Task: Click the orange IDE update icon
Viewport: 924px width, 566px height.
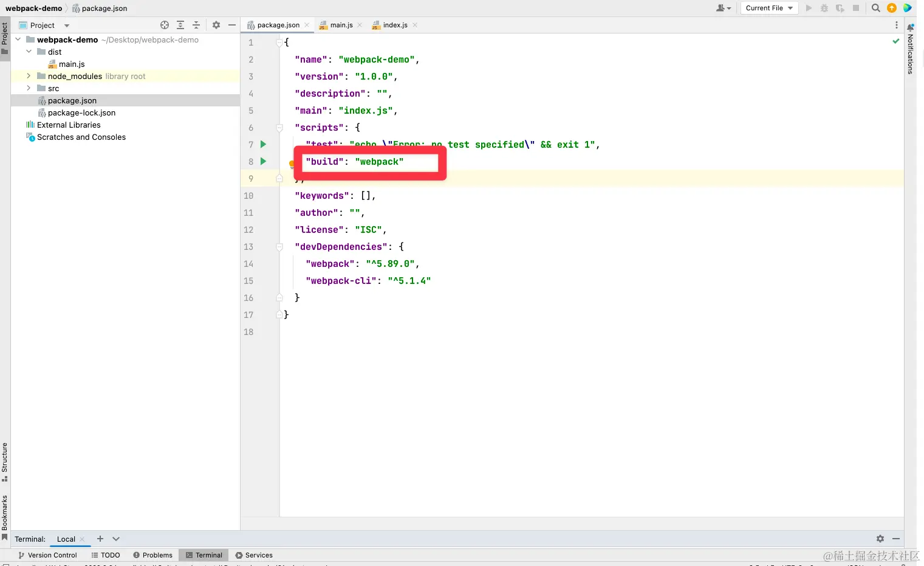Action: (892, 8)
